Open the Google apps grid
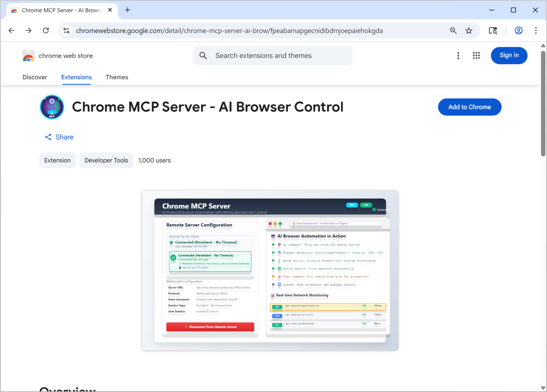The height and width of the screenshot is (392, 547). pyautogui.click(x=476, y=56)
